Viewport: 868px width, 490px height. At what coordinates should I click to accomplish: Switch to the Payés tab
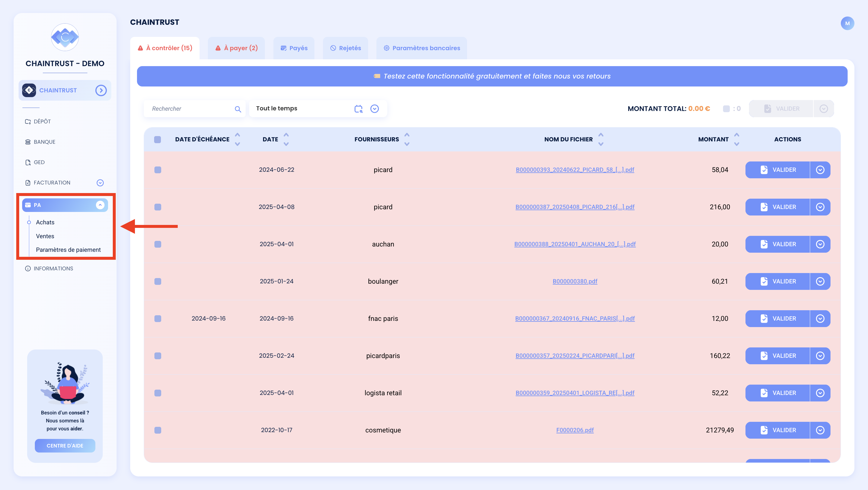(x=294, y=48)
